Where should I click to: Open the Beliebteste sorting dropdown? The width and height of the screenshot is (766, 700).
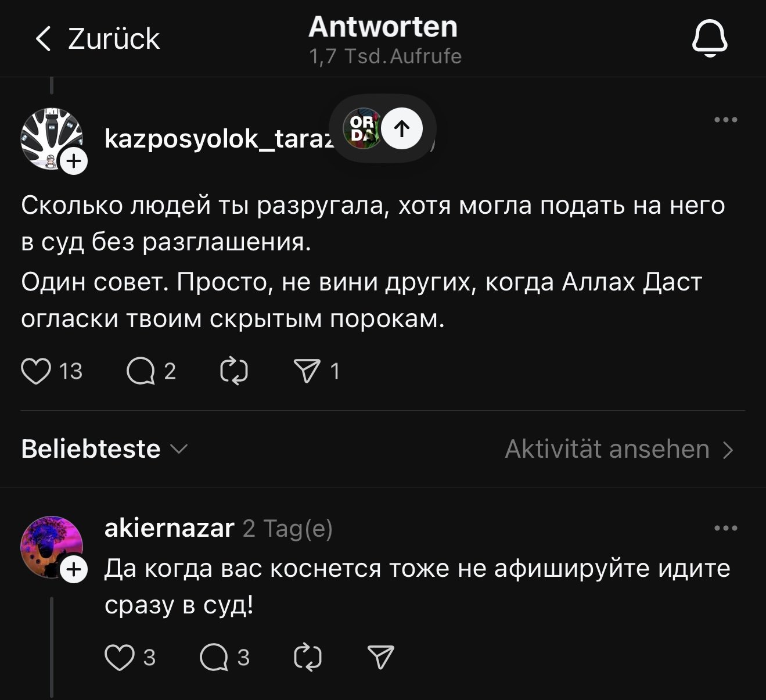105,449
